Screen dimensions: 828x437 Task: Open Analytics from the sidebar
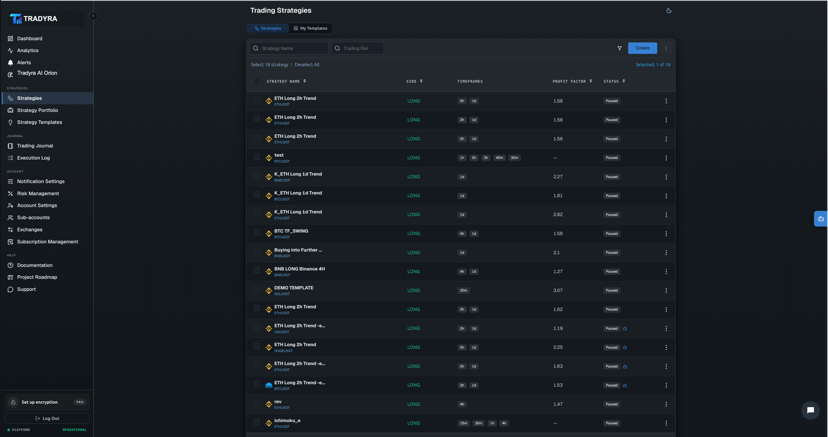pyautogui.click(x=27, y=51)
